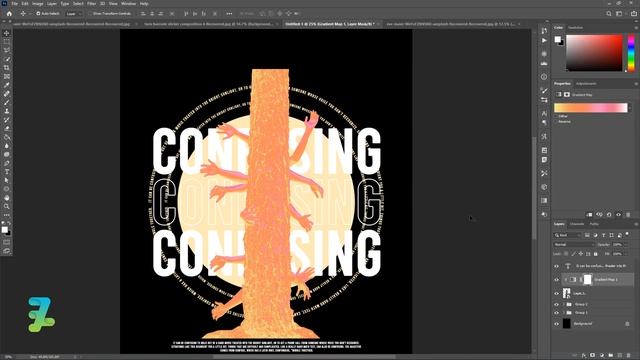Switch to the Adjustments tab
640x360 pixels.
[586, 84]
